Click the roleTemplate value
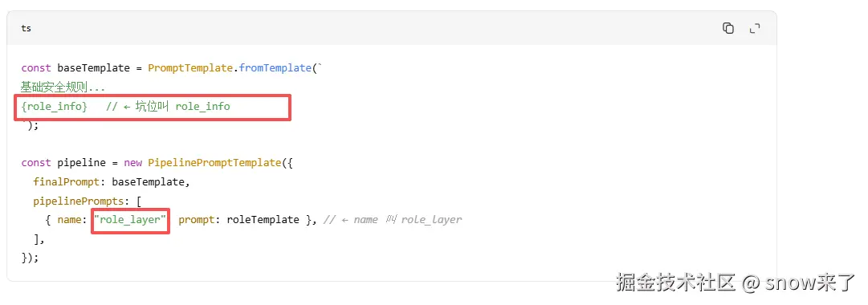 click(x=263, y=220)
